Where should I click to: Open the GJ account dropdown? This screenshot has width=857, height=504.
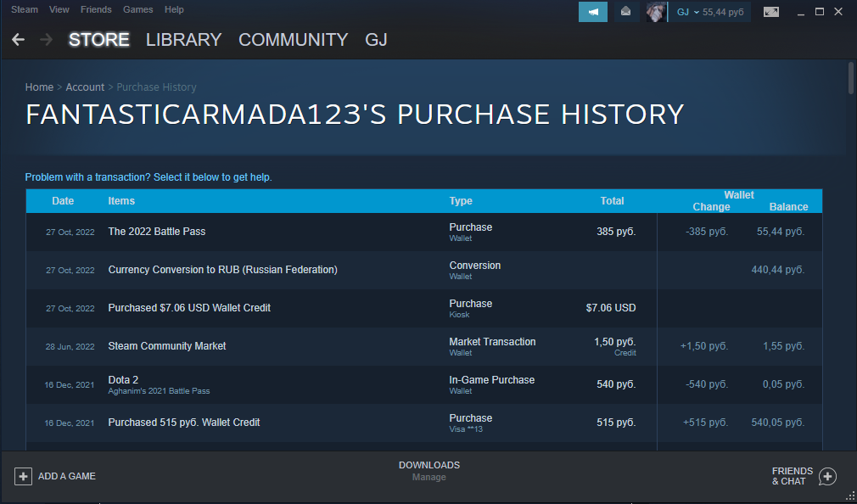(x=686, y=12)
